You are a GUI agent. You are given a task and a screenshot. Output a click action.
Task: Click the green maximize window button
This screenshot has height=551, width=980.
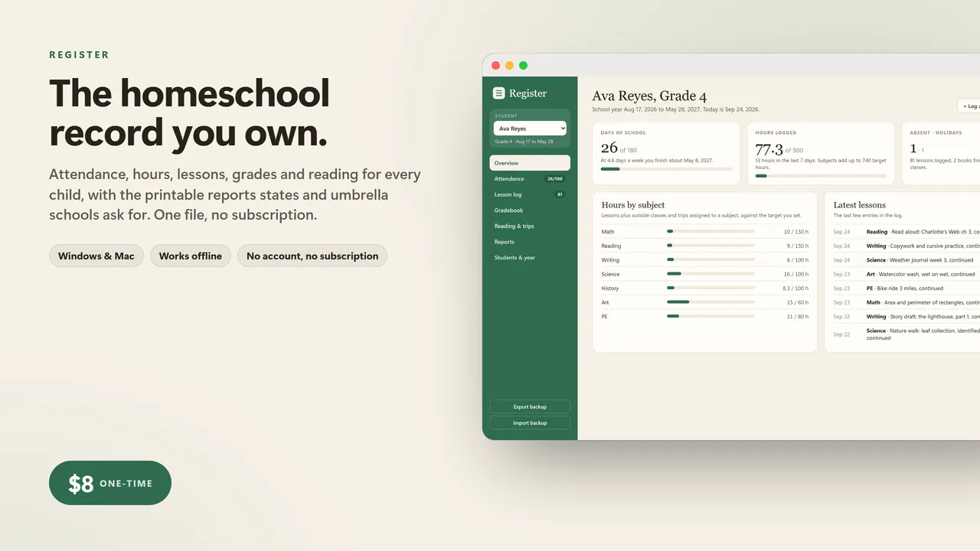pos(523,66)
